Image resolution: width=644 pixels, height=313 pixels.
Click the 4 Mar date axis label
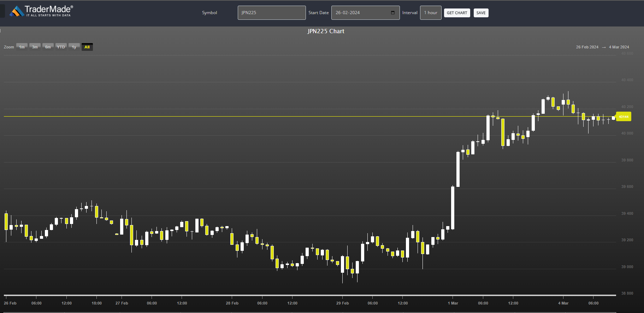(x=563, y=303)
